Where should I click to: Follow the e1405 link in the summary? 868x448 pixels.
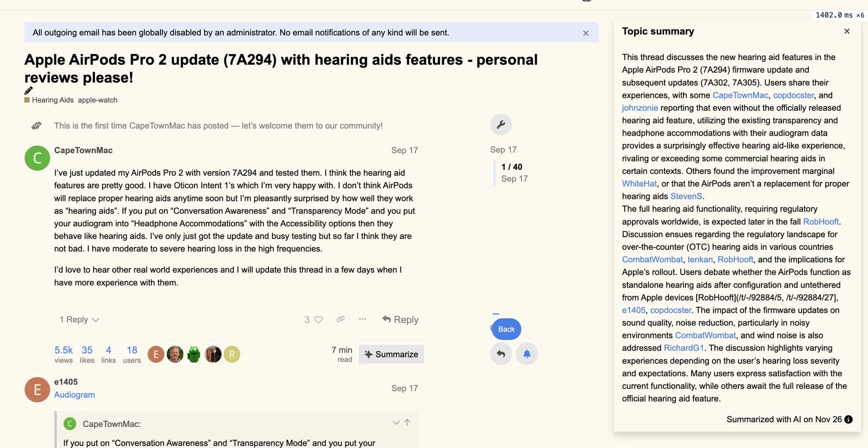coord(634,310)
